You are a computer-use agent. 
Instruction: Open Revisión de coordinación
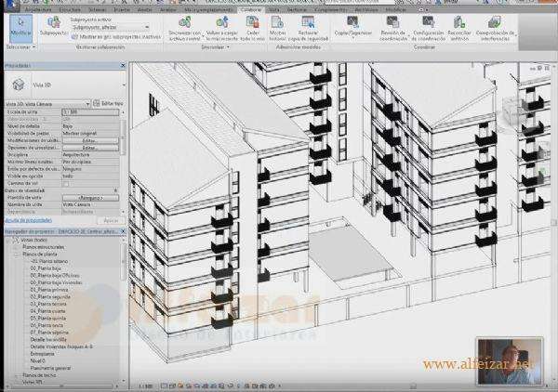point(392,29)
